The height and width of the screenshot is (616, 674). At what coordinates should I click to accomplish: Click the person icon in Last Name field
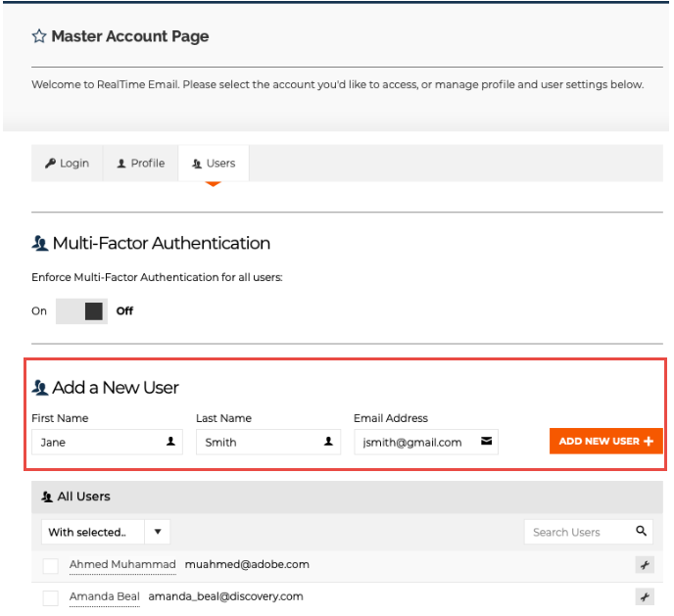coord(328,442)
